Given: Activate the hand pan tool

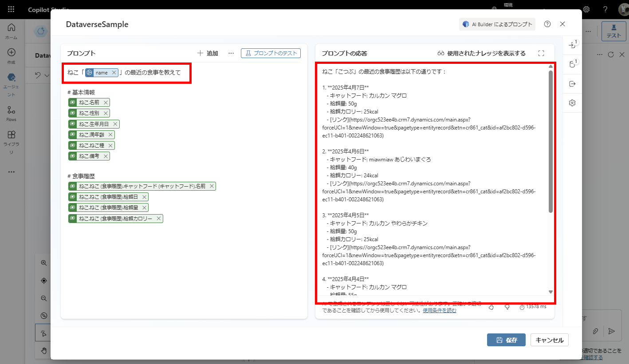Looking at the screenshot, I should 43,351.
